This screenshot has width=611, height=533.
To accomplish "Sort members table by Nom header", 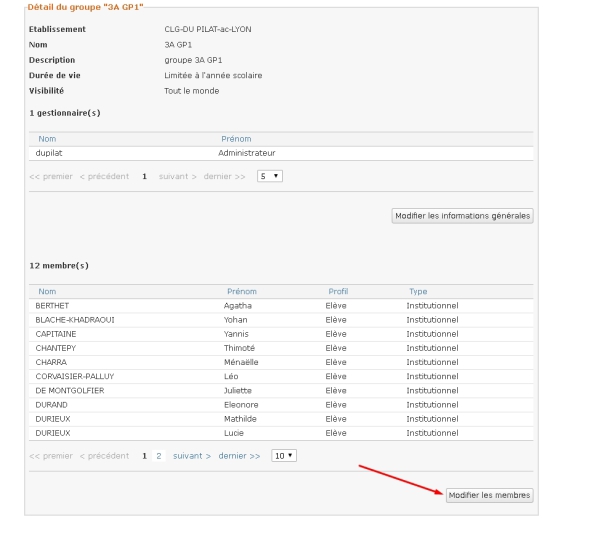I will click(47, 291).
